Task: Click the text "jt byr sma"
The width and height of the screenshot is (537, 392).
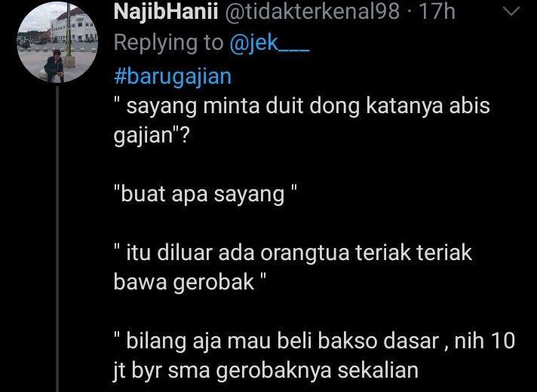Action: coord(161,371)
